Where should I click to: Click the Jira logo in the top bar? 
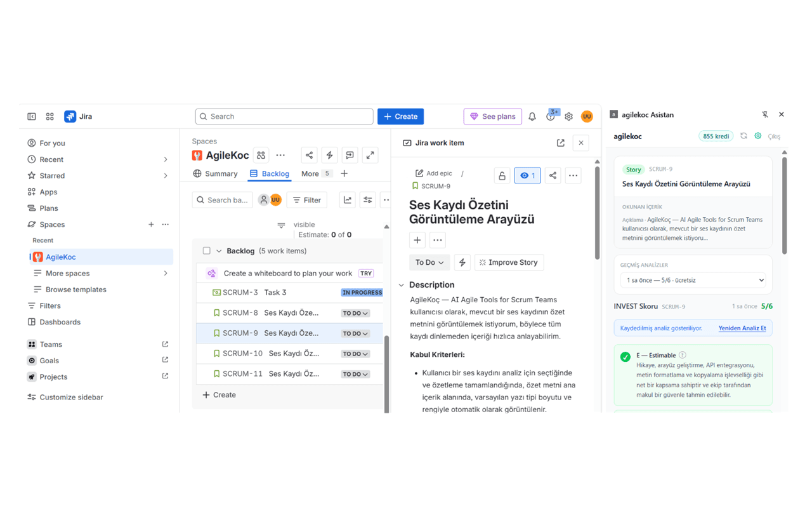79,116
